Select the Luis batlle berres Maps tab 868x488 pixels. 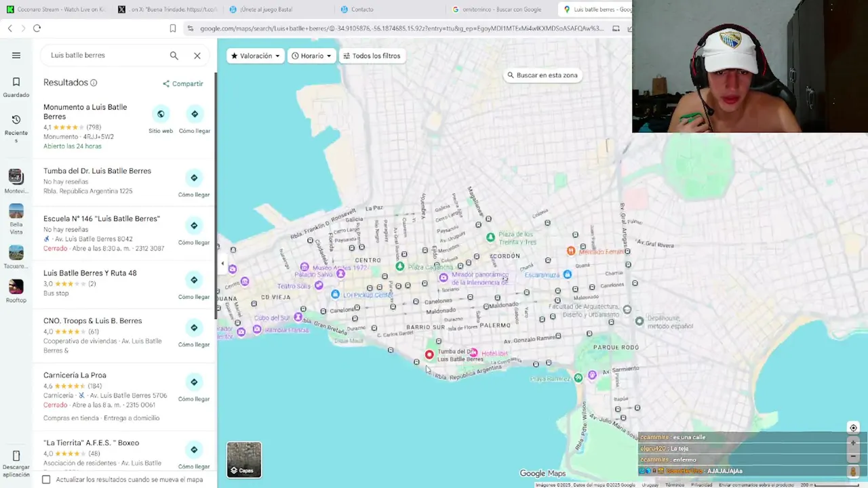tap(595, 9)
